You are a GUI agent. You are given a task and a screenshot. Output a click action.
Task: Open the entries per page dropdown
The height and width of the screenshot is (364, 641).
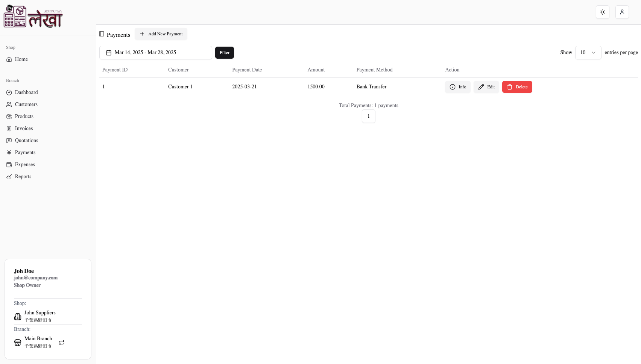tap(588, 53)
